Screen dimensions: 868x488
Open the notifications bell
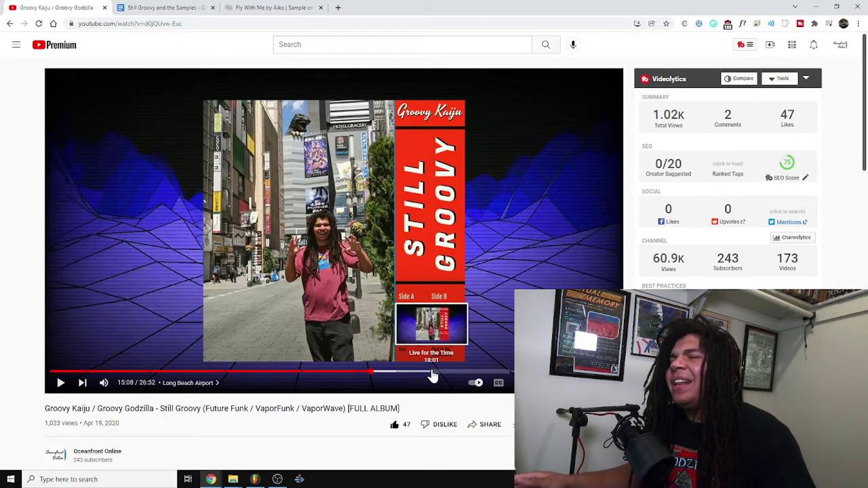[x=814, y=45]
